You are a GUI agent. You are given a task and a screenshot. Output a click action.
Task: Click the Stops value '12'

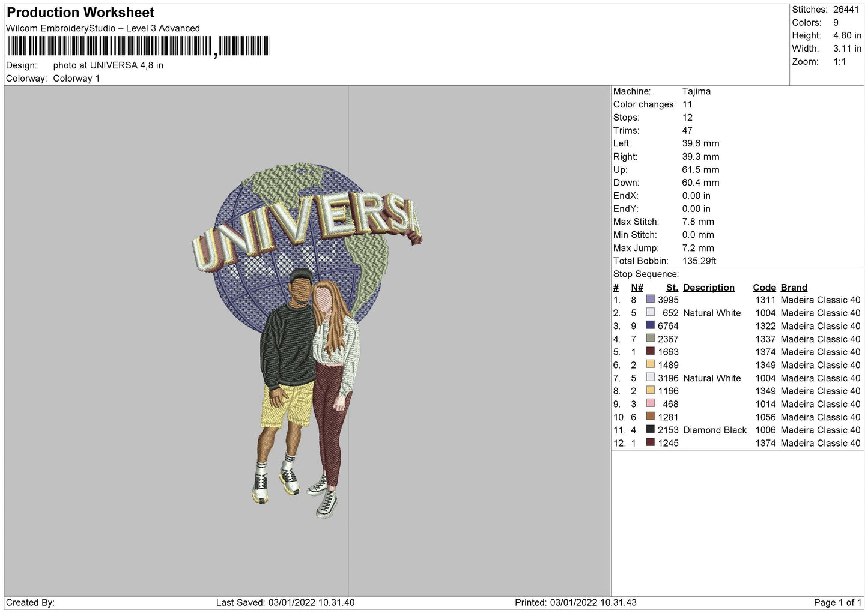687,118
